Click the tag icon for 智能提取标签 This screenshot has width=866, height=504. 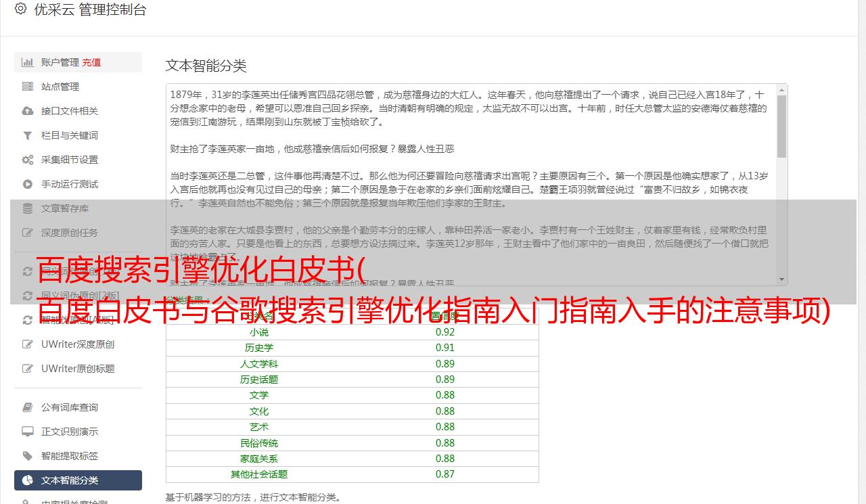click(x=28, y=456)
